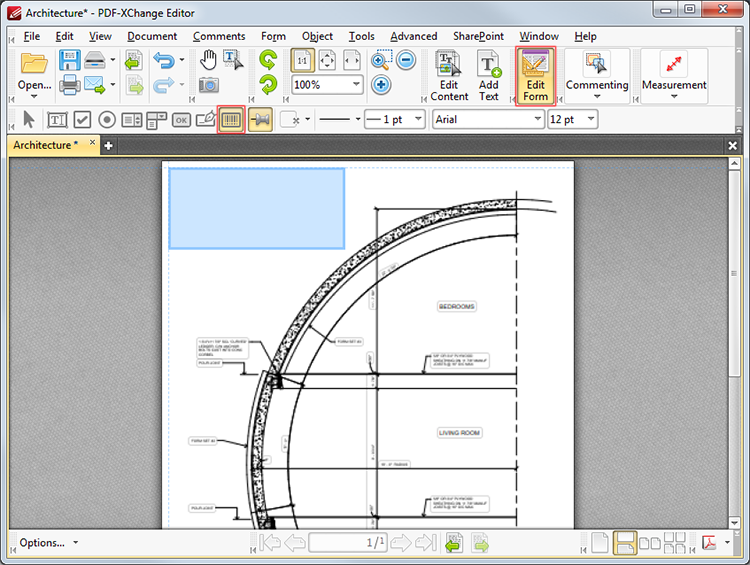This screenshot has height=565, width=750.
Task: Select the Dropdown combo box form tool
Action: point(156,120)
